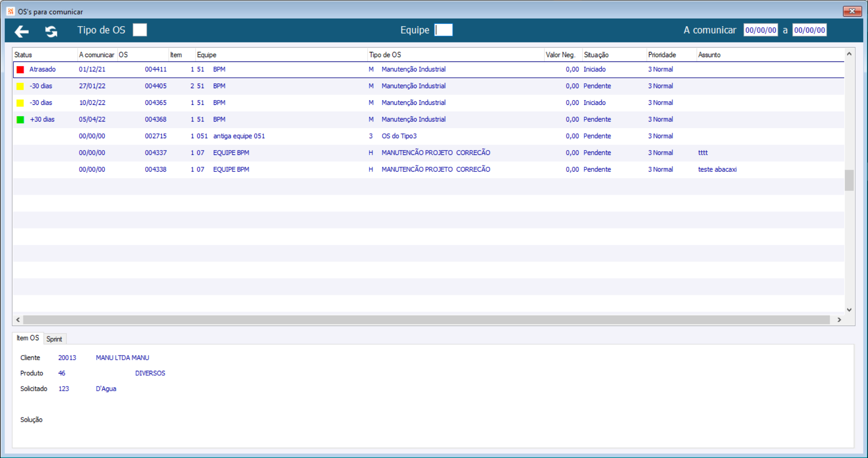Viewport: 868px width, 458px height.
Task: Click OS do Tipo3 cell
Action: click(x=399, y=136)
